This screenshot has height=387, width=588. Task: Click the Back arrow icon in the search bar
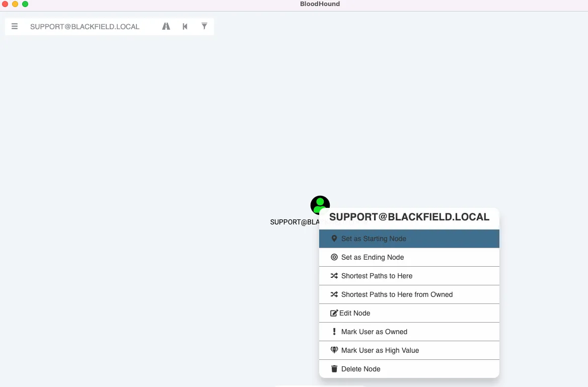[185, 26]
